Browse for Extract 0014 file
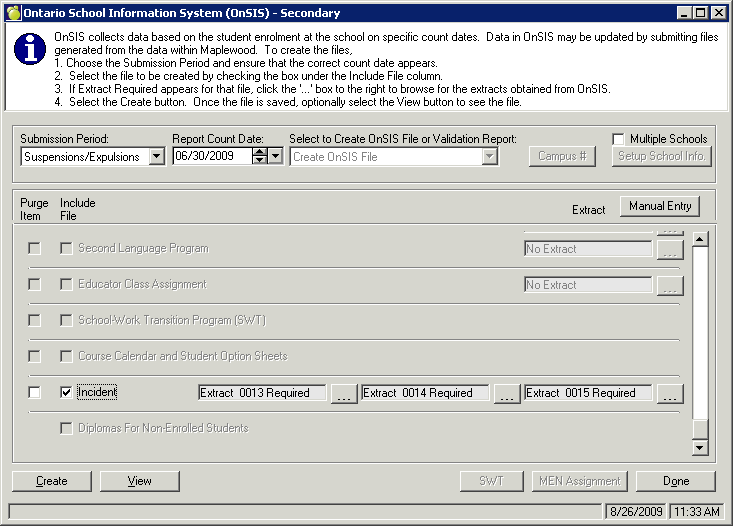This screenshot has width=733, height=526. click(x=507, y=394)
